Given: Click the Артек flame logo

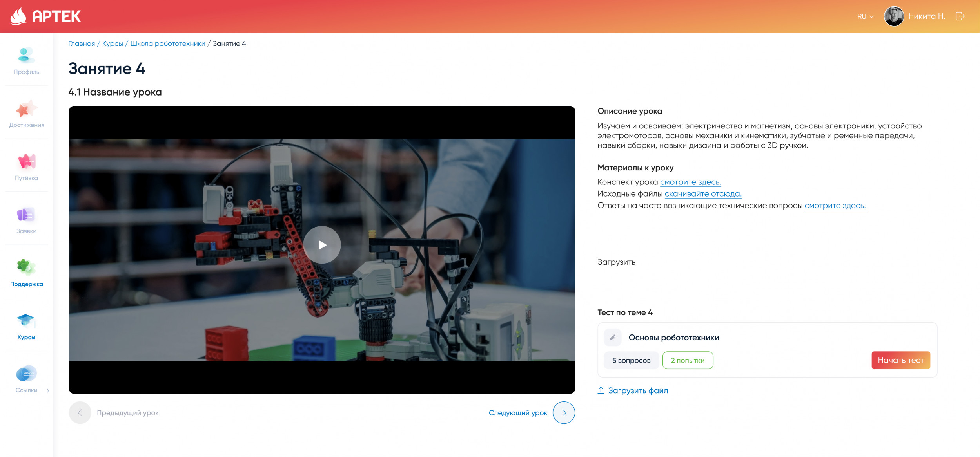Looking at the screenshot, I should 18,16.
